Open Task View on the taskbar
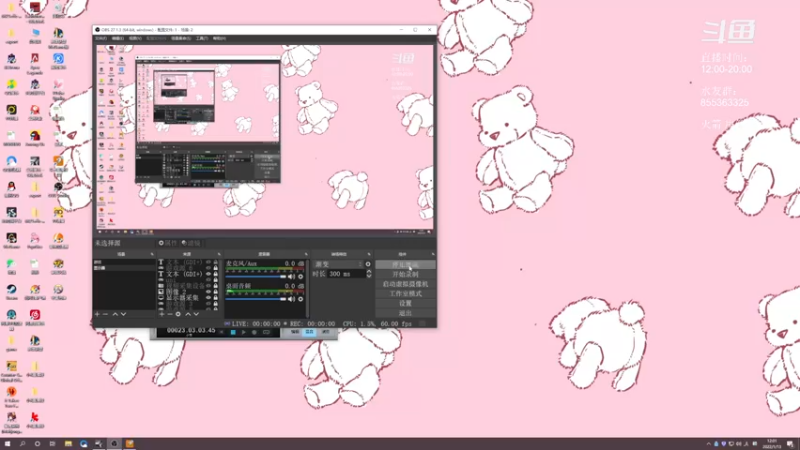 pyautogui.click(x=52, y=444)
